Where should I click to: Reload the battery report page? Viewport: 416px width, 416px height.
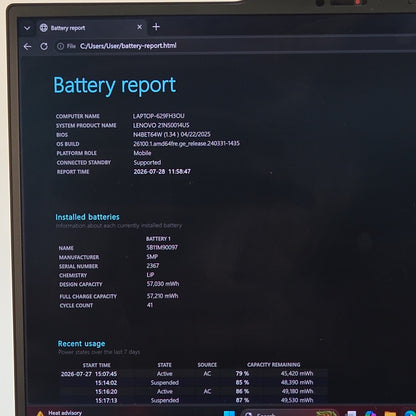coord(44,46)
